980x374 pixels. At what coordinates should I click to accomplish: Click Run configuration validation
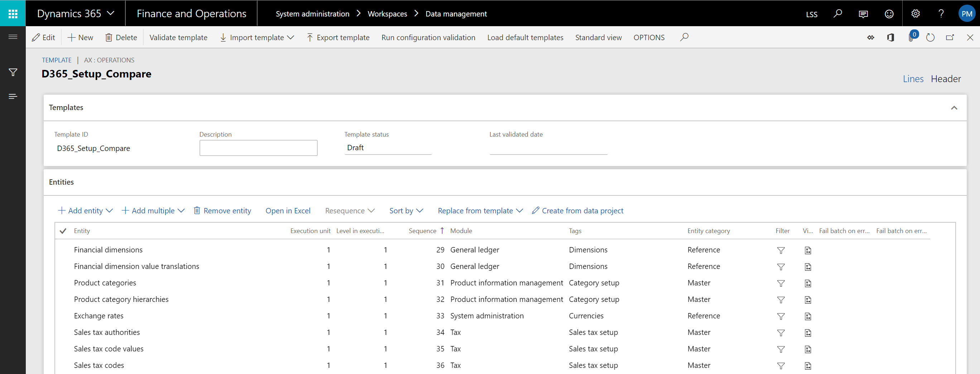(428, 37)
